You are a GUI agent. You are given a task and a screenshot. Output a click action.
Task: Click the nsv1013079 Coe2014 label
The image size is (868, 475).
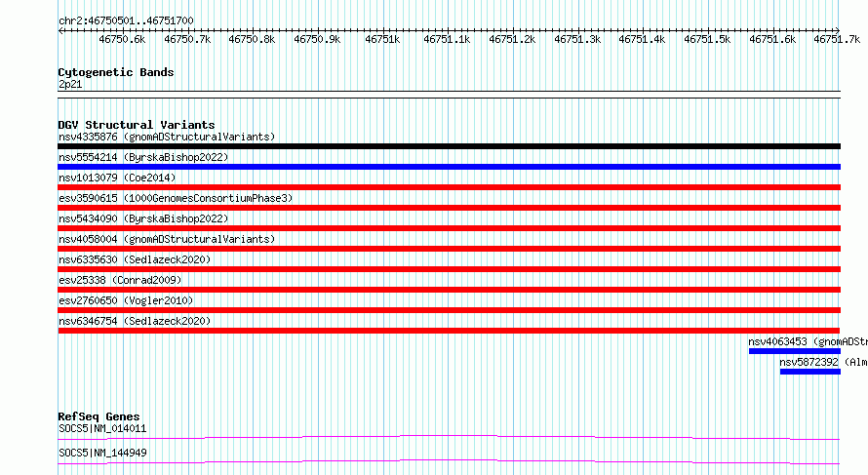pos(117,178)
